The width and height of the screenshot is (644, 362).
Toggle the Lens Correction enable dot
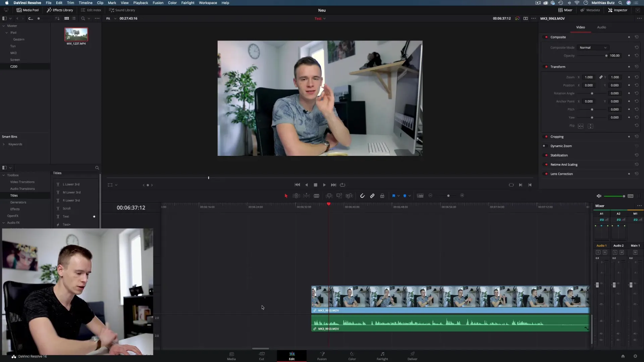coord(546,174)
